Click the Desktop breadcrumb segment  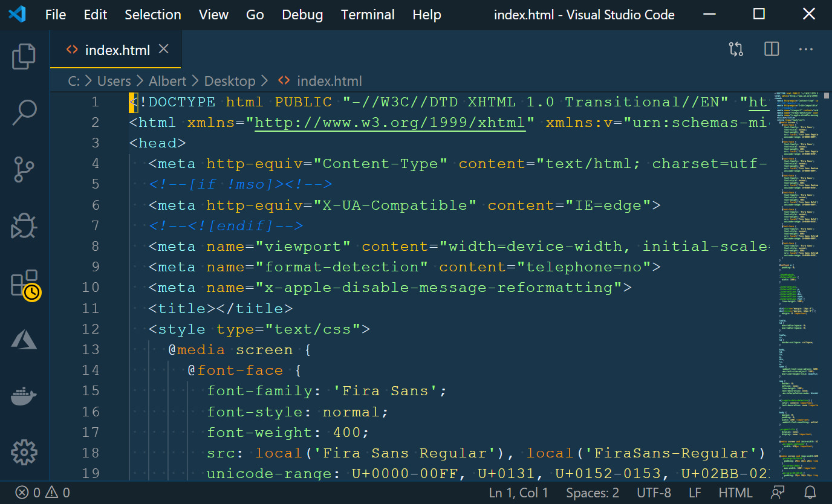coord(230,80)
